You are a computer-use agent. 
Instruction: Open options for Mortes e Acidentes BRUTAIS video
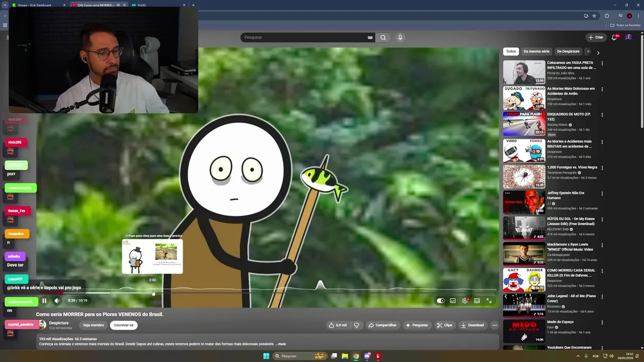(602, 142)
